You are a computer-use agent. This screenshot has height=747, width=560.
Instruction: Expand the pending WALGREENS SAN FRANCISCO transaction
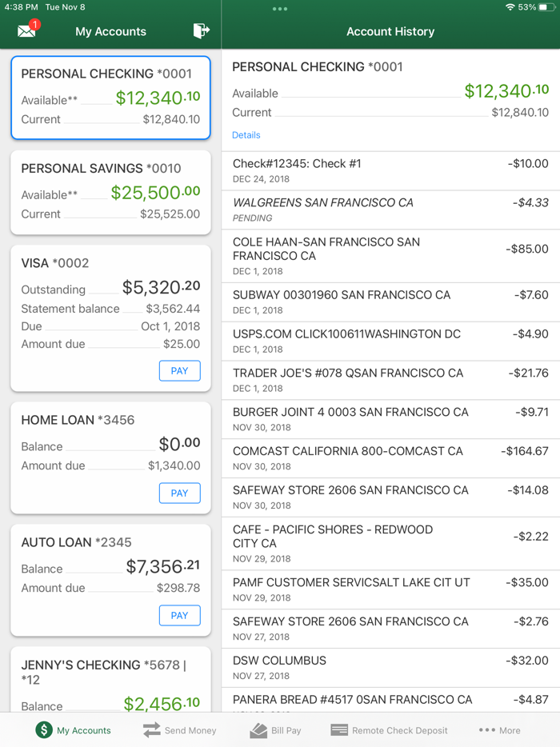coord(390,209)
